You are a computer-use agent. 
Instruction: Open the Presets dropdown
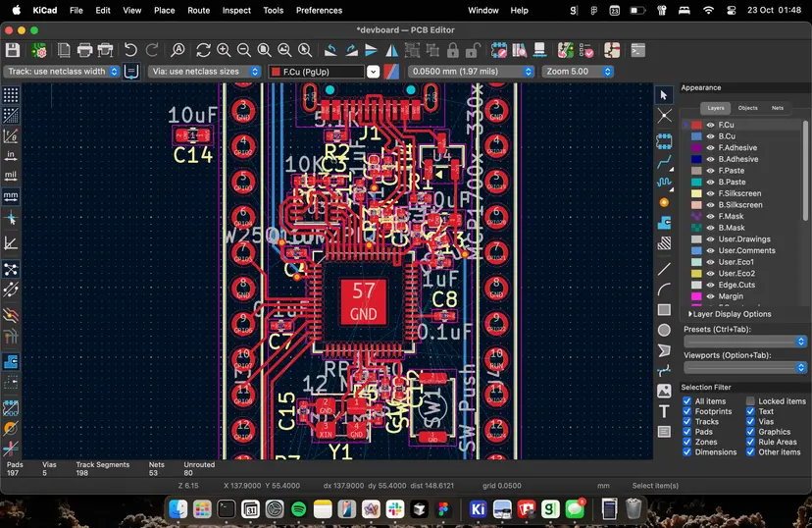coord(745,342)
